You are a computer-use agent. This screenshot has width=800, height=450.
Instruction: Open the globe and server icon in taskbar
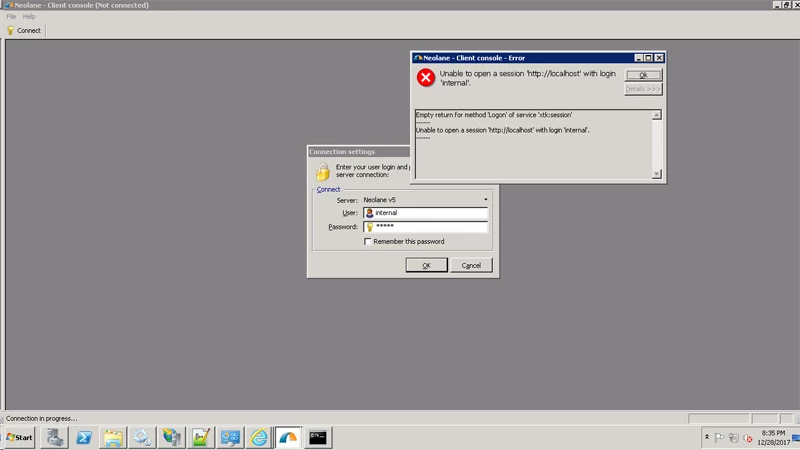pyautogui.click(x=171, y=438)
